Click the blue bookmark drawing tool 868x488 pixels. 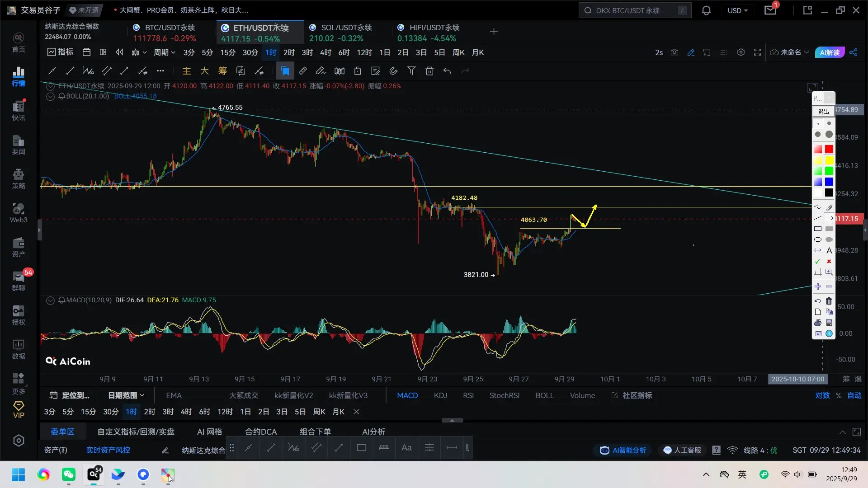tap(285, 71)
